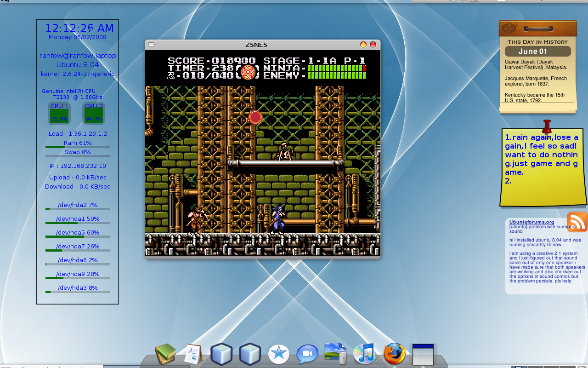Click the Download - 0.0 KB/sec text

[78, 187]
